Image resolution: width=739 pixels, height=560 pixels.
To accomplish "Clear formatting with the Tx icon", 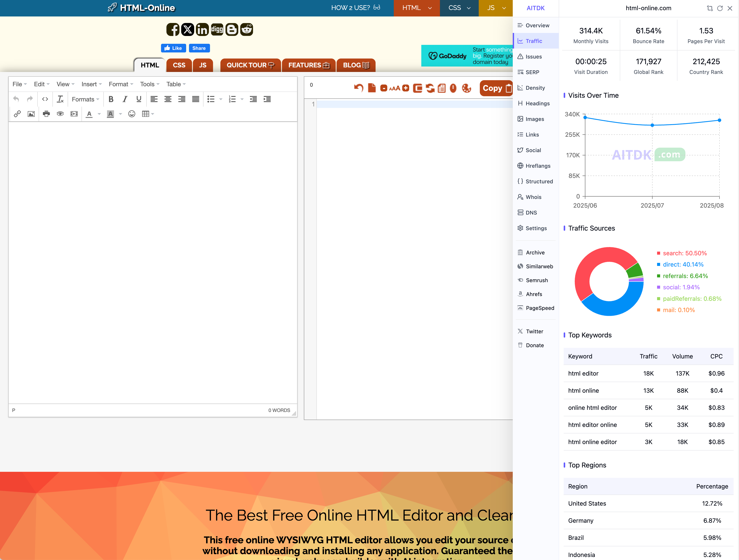I will (60, 99).
